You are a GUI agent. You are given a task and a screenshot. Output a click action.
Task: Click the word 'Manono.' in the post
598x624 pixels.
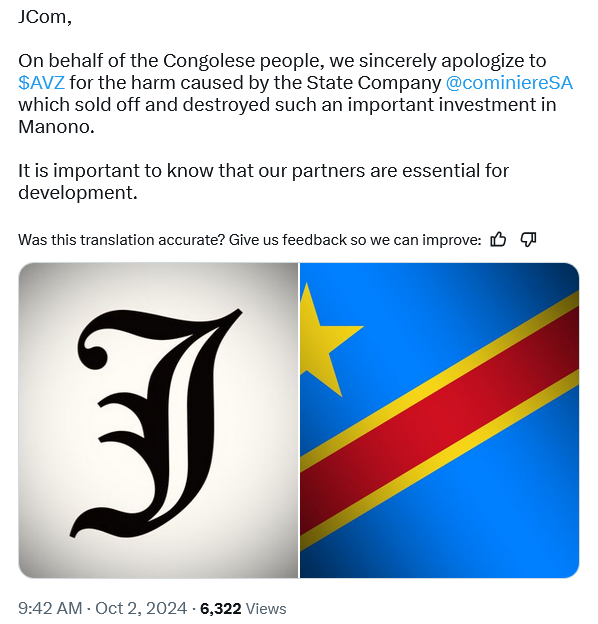coord(56,127)
